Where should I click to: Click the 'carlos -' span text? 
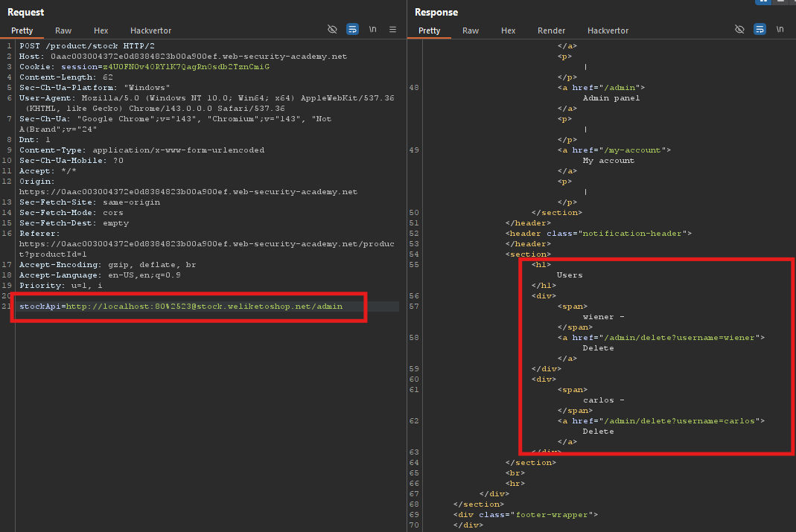click(x=603, y=400)
